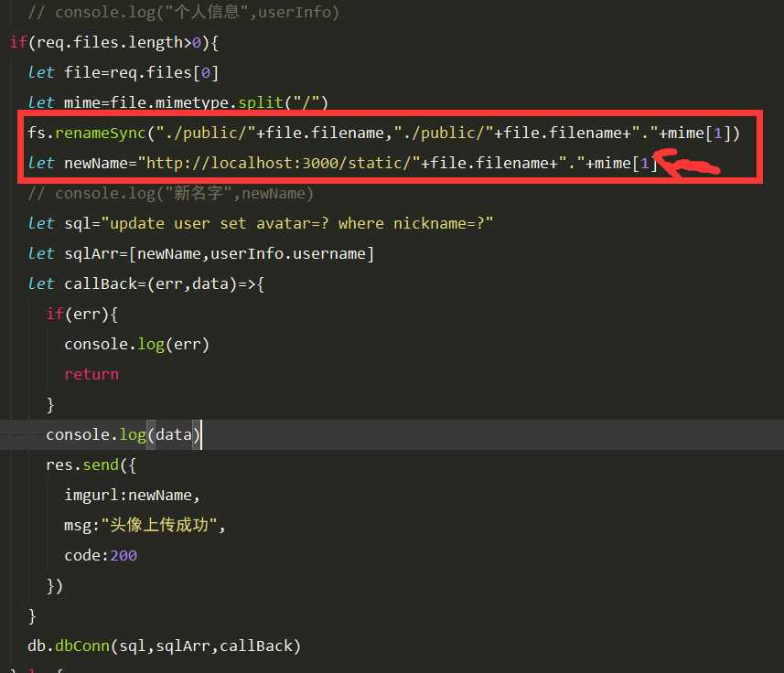The width and height of the screenshot is (784, 673).
Task: Click the console.log(err) statement
Action: pos(136,344)
